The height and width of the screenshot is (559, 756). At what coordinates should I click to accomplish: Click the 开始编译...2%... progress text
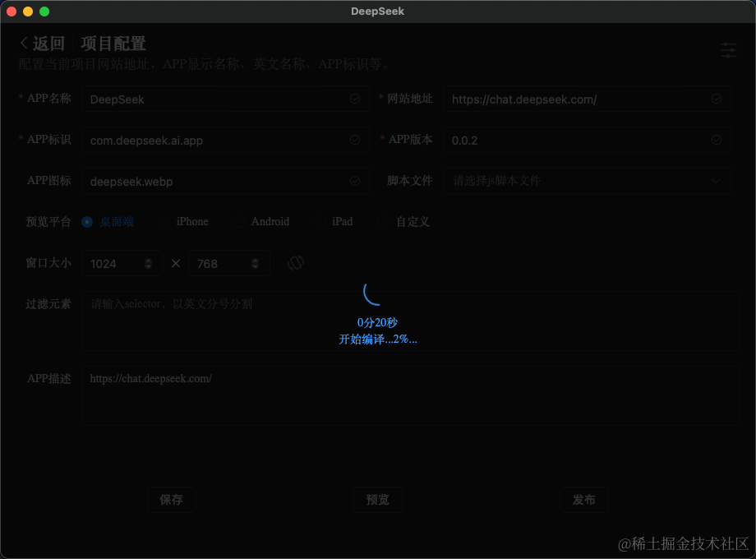pyautogui.click(x=377, y=339)
